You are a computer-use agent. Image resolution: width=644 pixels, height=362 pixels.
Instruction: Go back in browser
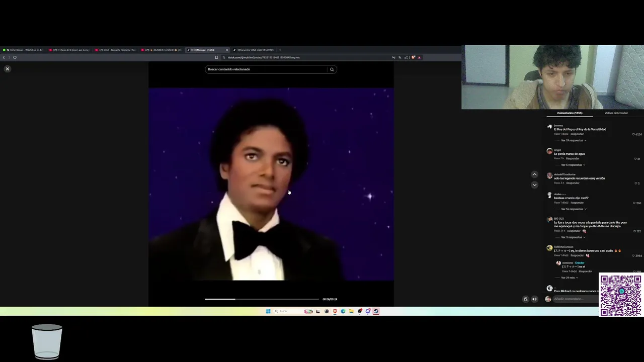click(4, 57)
